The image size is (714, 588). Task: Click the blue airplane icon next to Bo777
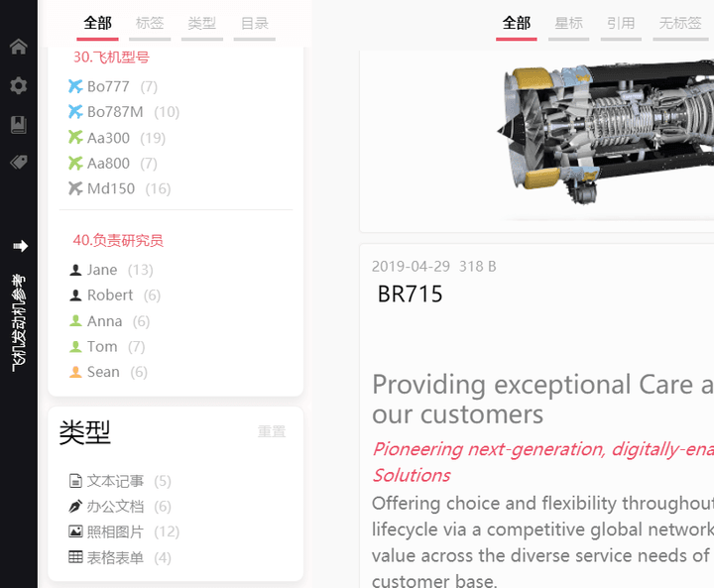pyautogui.click(x=75, y=86)
